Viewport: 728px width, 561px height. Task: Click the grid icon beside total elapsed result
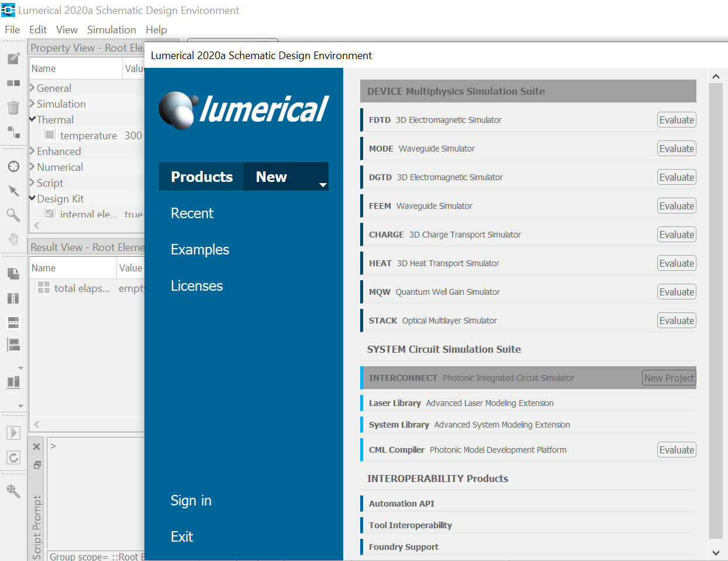coord(44,287)
